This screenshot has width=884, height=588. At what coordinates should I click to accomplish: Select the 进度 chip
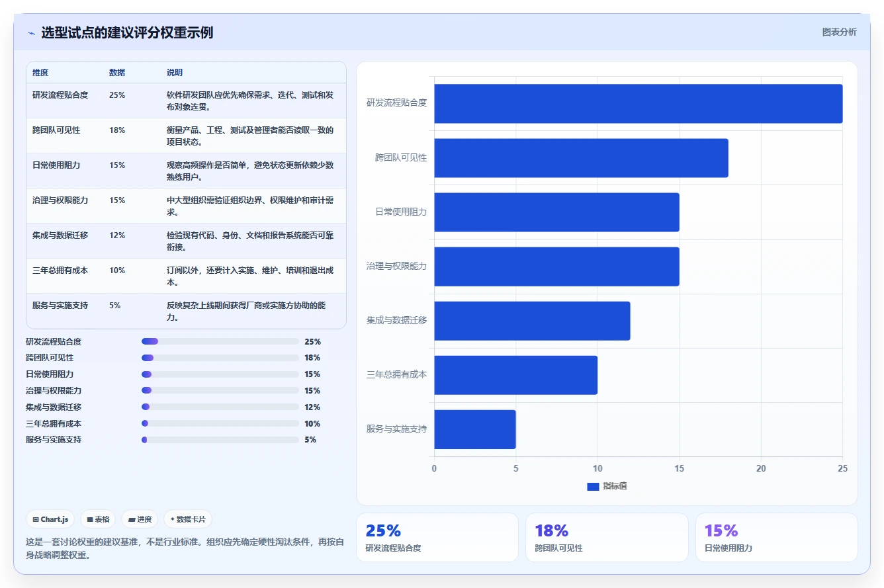tap(140, 520)
